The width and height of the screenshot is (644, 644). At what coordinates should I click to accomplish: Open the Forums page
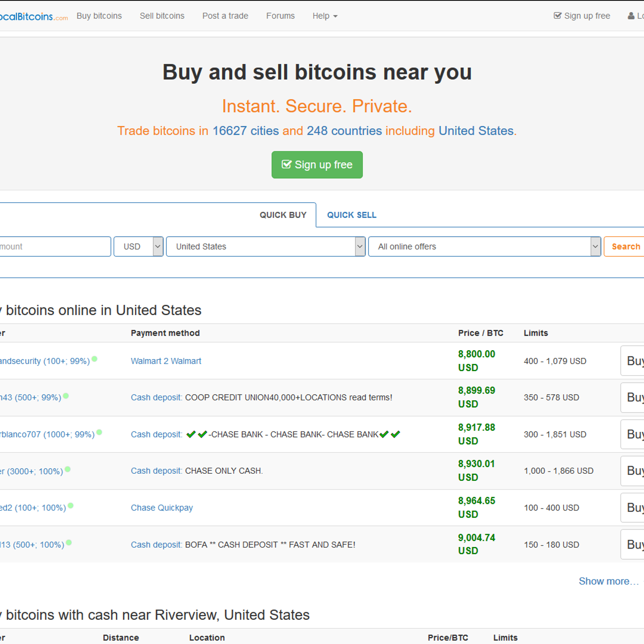tap(280, 16)
